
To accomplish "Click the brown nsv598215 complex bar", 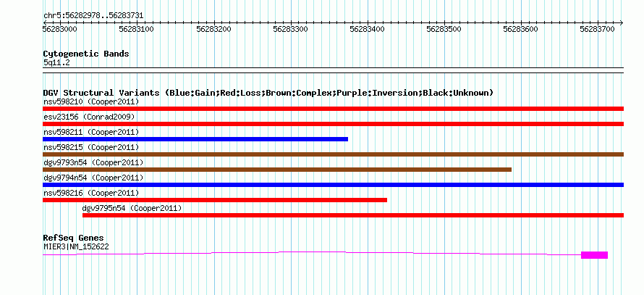I will click(333, 154).
